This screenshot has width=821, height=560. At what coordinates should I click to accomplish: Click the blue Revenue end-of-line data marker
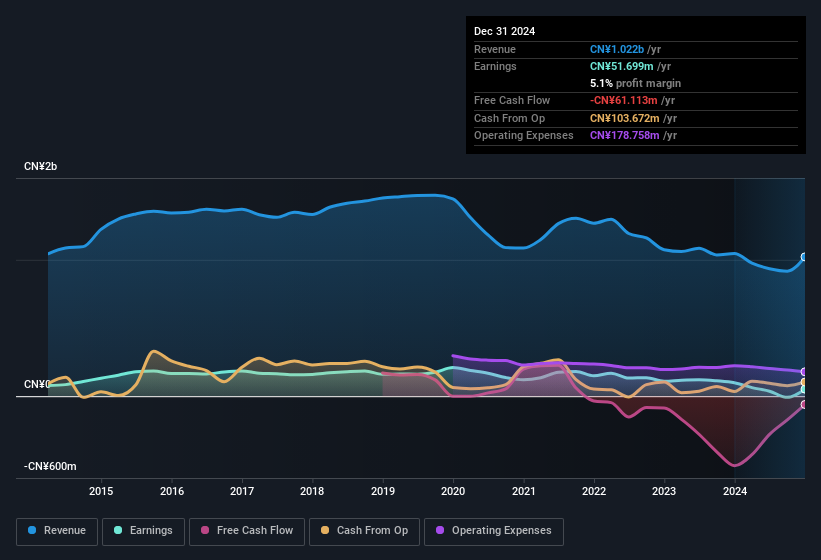pos(804,256)
